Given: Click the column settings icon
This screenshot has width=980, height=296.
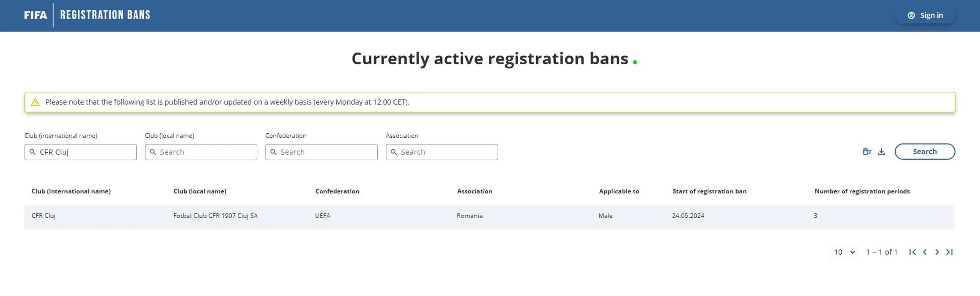Looking at the screenshot, I should (x=867, y=152).
